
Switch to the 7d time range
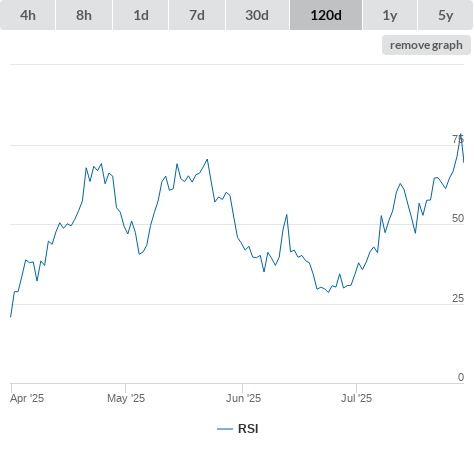click(197, 15)
